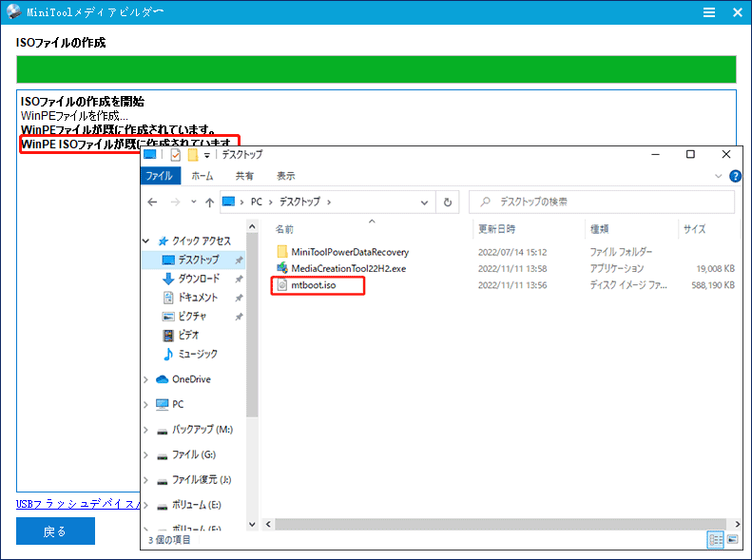This screenshot has width=752, height=560.
Task: Click the horizontal scrollbar right arrow
Action: (x=737, y=524)
